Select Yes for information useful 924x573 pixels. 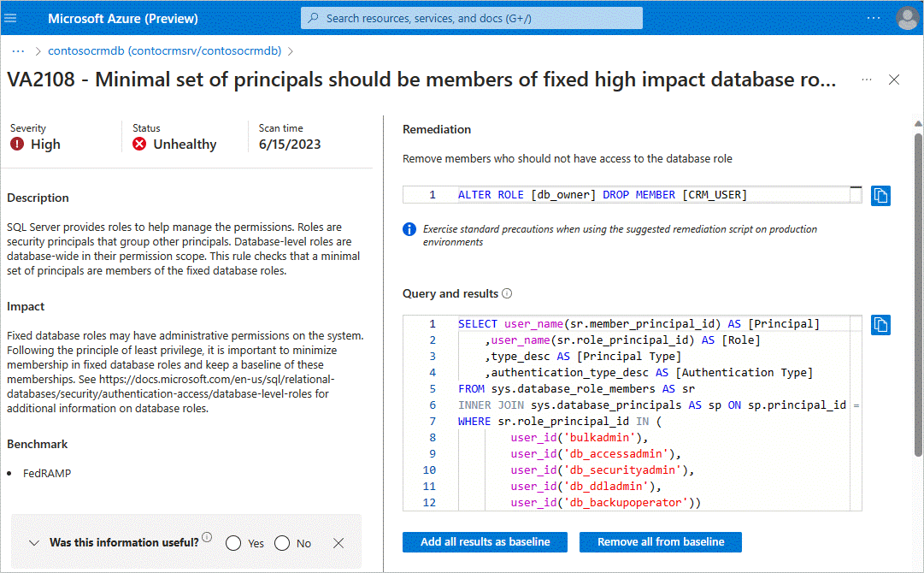coord(233,543)
